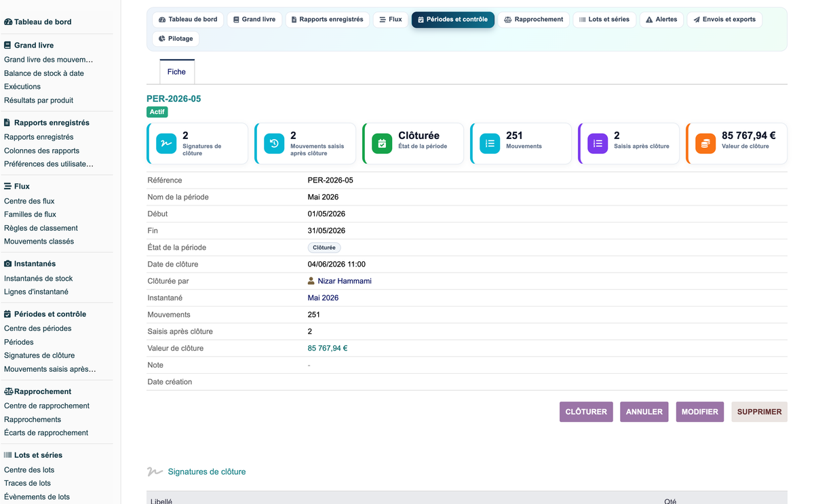Click the history icon on Mouvements saisis après clôture card
The image size is (814, 504).
pos(274,144)
